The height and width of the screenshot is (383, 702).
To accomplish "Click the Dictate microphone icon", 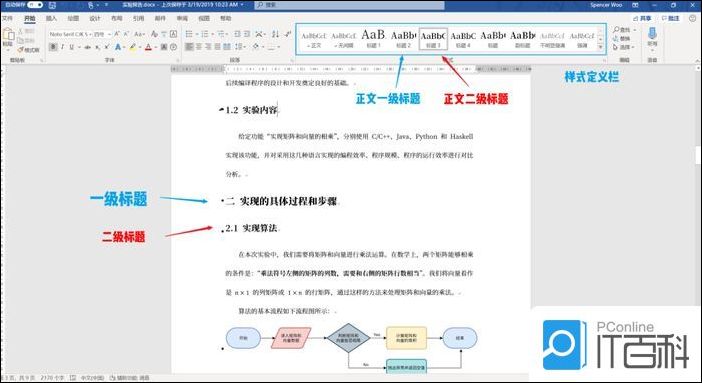I will [x=652, y=33].
